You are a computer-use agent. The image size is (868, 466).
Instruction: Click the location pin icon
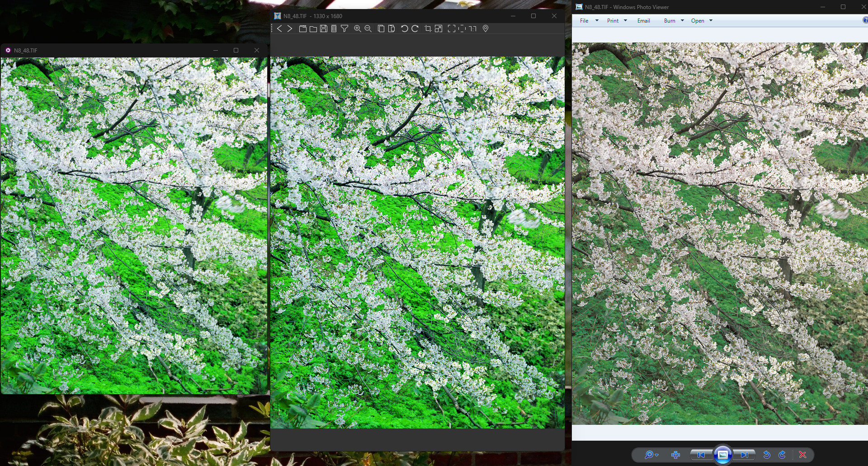[486, 29]
